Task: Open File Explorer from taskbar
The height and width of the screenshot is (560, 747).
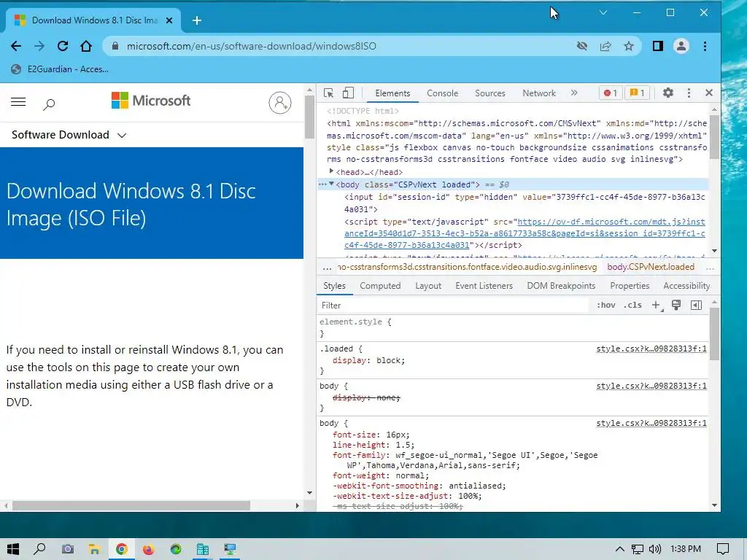Action: 94,549
